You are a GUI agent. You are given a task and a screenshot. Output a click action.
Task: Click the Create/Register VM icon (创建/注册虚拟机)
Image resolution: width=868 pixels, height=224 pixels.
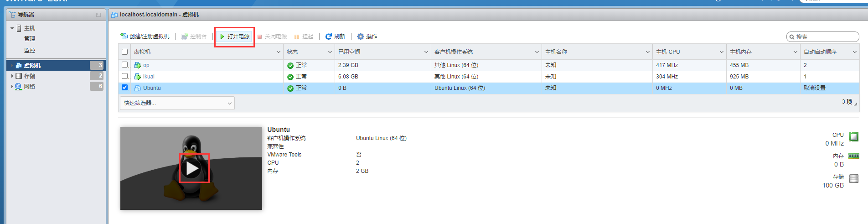click(x=124, y=36)
